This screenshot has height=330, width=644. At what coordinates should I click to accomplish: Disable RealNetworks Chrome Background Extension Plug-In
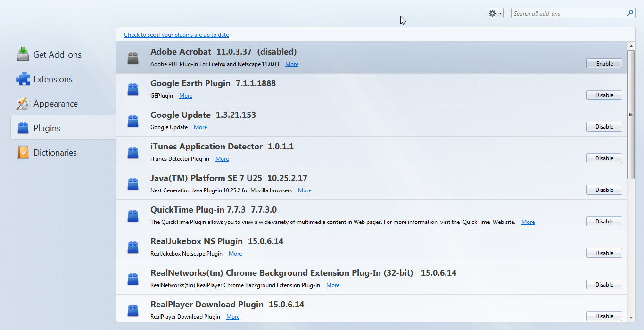(604, 285)
